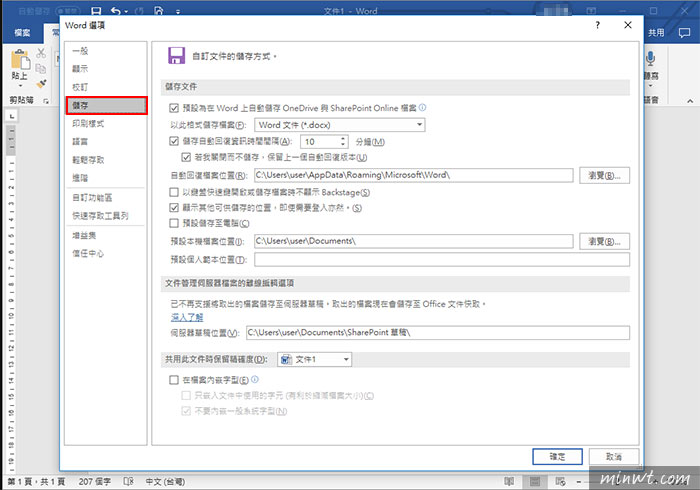Image resolution: width=700 pixels, height=490 pixels.
Task: Open the 深入了解 link
Action: click(187, 317)
